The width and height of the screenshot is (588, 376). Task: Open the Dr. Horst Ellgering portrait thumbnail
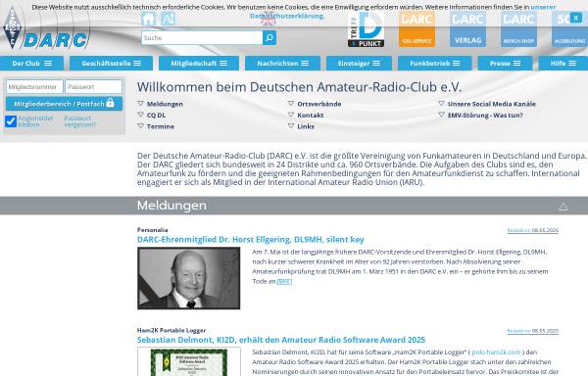(188, 278)
